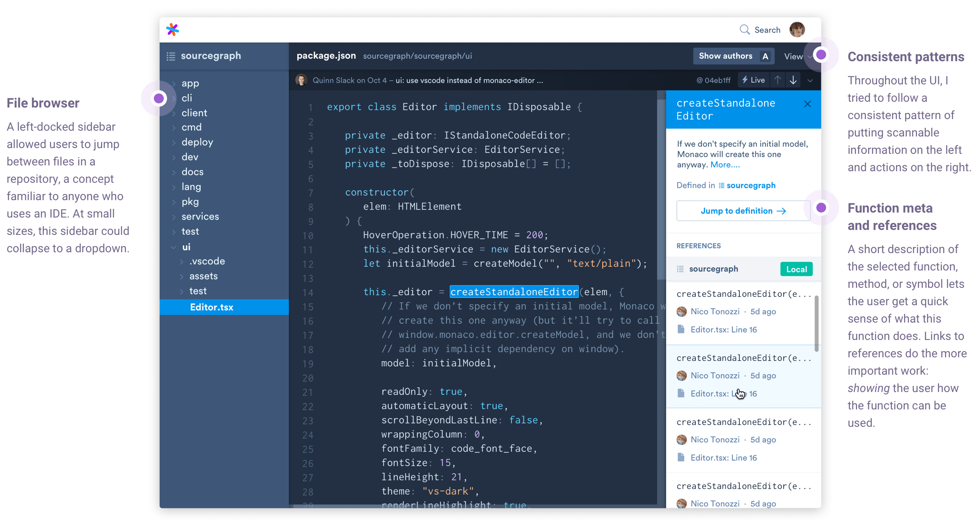Open the user avatar profile
This screenshot has width=980, height=531.
click(797, 30)
